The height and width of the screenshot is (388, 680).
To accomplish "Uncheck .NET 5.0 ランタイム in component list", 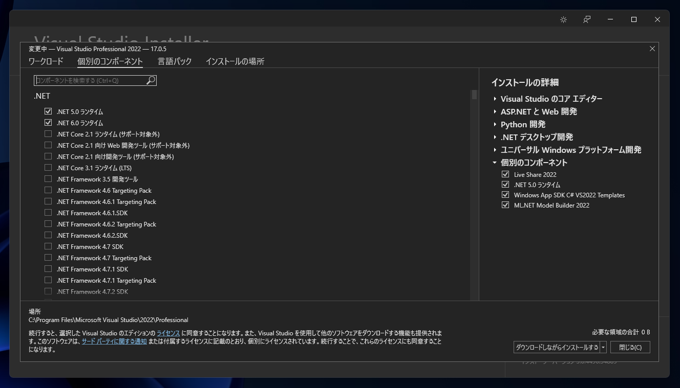I will pos(48,111).
